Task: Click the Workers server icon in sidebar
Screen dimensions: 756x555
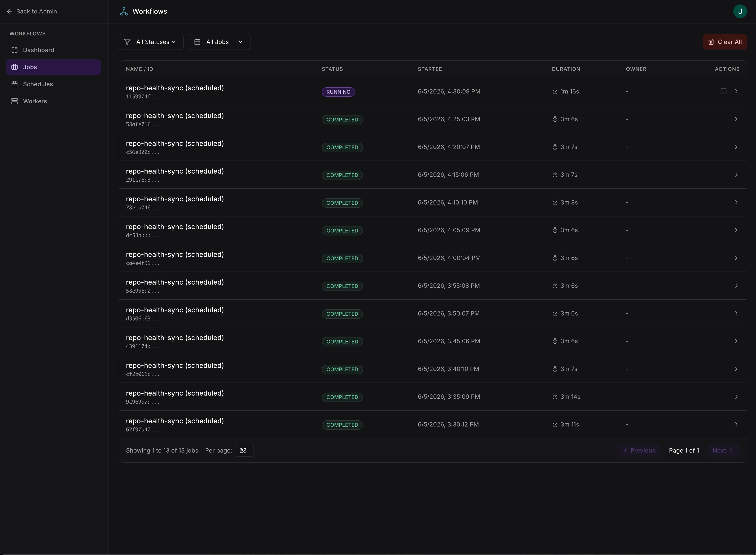Action: 15,101
